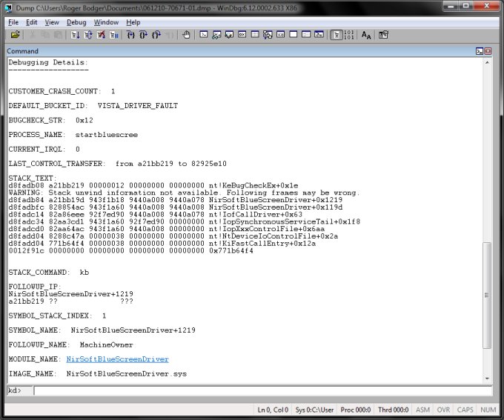This screenshot has height=420, width=504.
Task: Open the File menu
Action: [x=13, y=22]
